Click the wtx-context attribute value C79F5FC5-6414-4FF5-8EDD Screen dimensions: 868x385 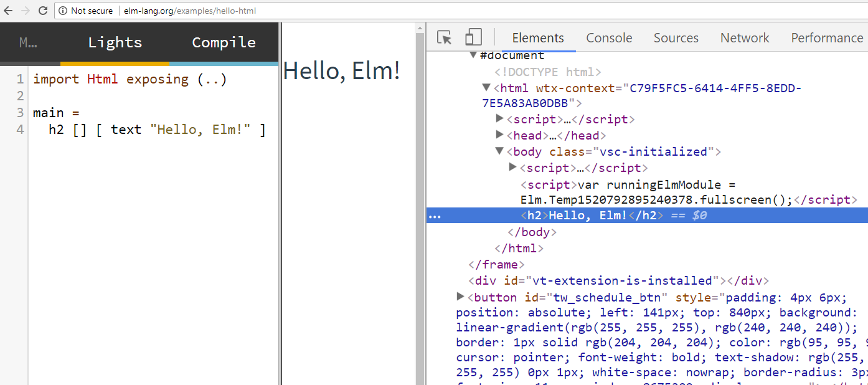[x=715, y=88]
